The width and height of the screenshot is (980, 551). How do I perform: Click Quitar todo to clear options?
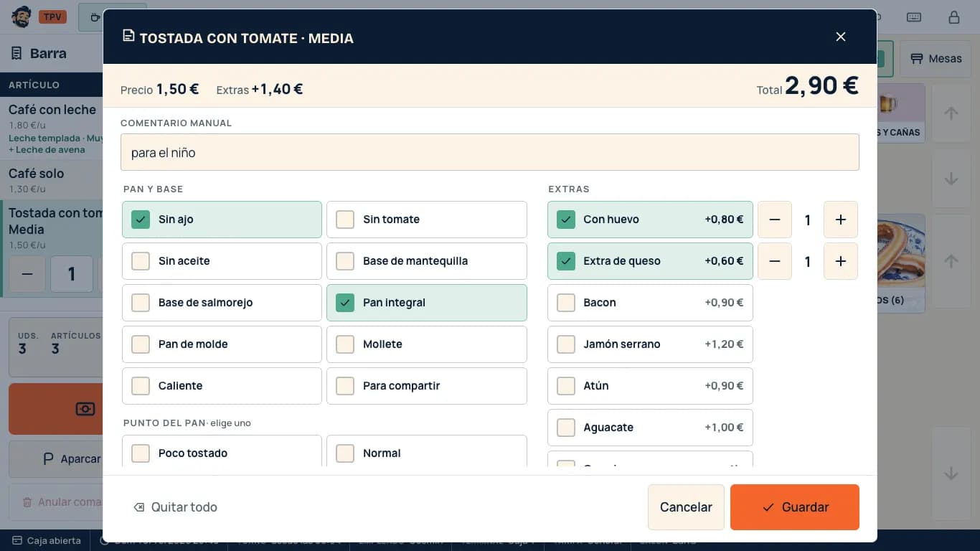175,507
